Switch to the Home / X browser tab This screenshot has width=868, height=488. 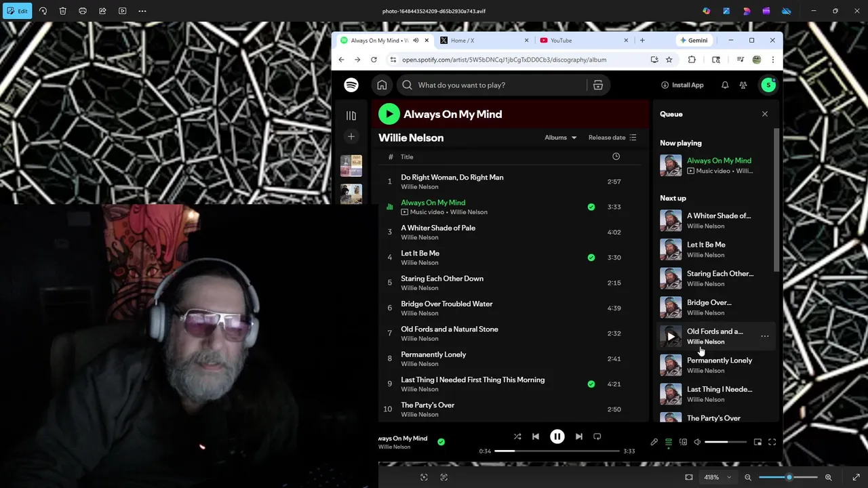pos(483,41)
